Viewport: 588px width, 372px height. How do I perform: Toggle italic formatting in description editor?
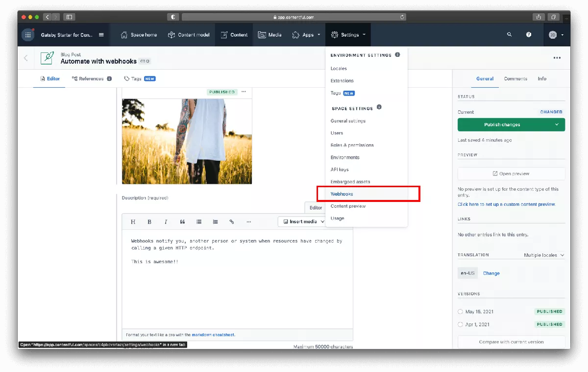166,222
